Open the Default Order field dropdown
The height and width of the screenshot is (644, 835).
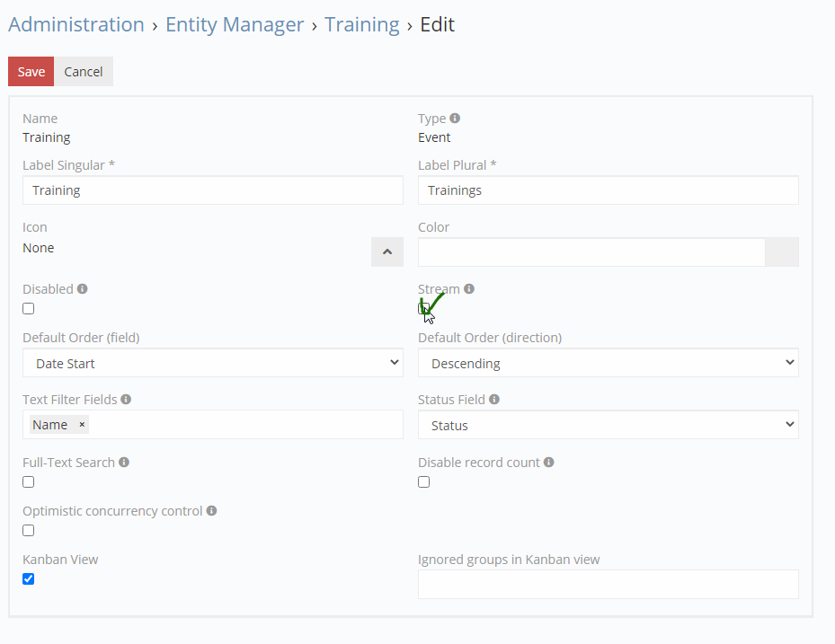pyautogui.click(x=213, y=364)
